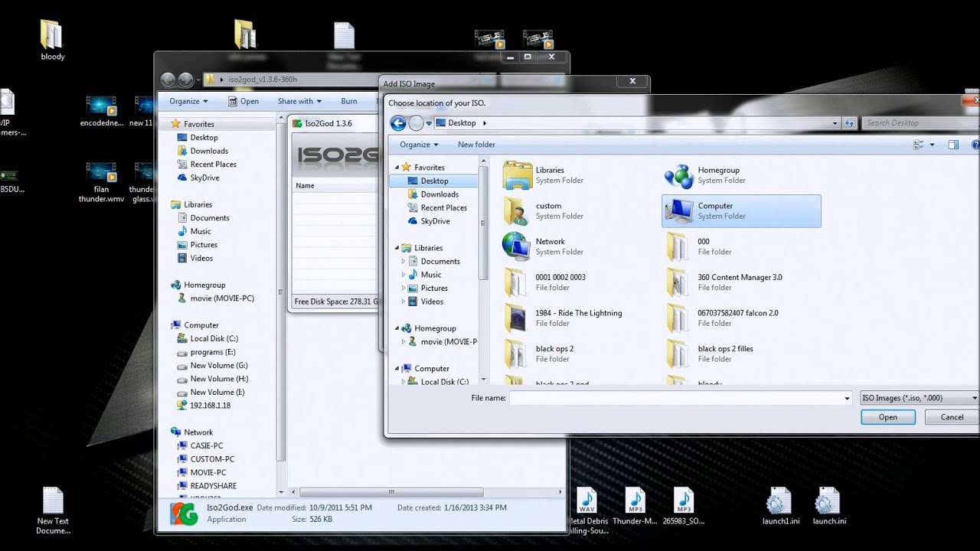Select 'New Volume (G:)' in Explorer sidebar

coord(211,366)
